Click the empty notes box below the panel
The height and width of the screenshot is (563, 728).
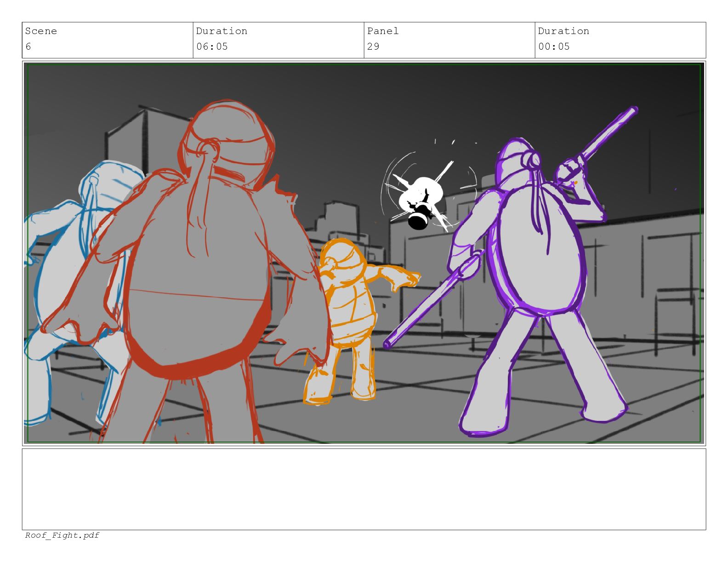tap(364, 489)
